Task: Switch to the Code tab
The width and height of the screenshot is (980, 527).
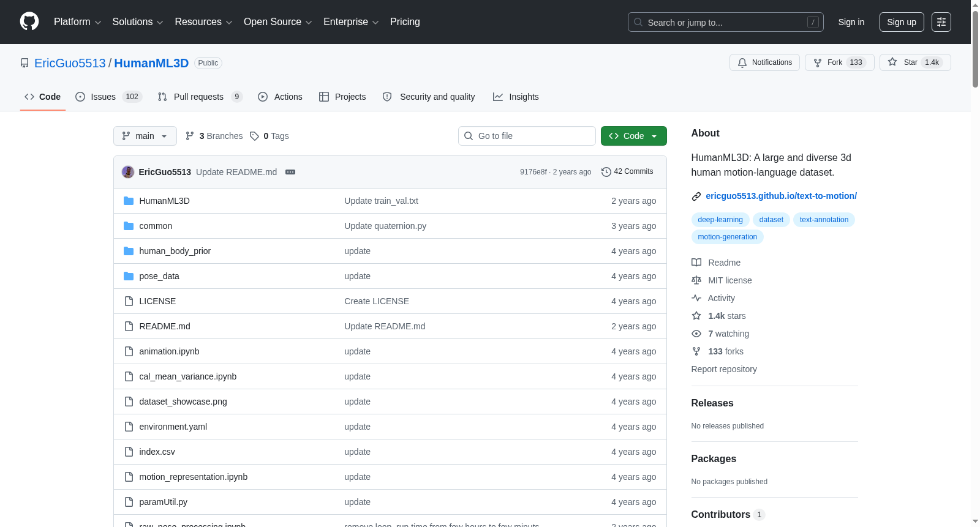Action: (x=42, y=97)
